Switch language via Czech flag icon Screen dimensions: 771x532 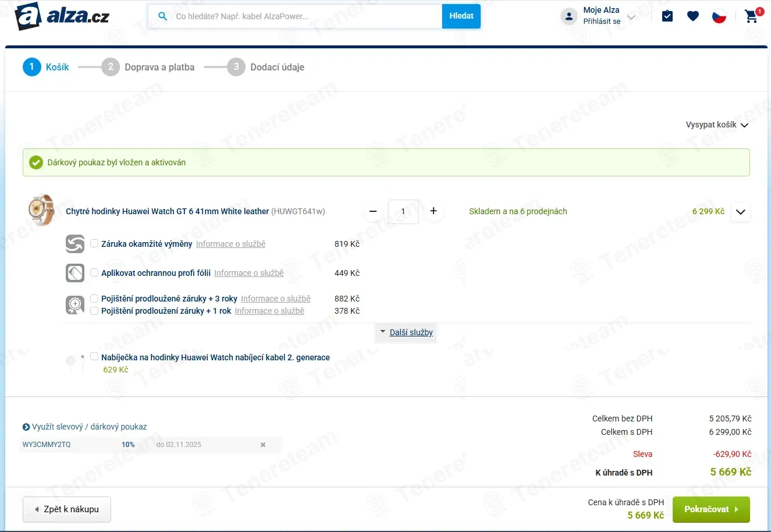(x=719, y=16)
